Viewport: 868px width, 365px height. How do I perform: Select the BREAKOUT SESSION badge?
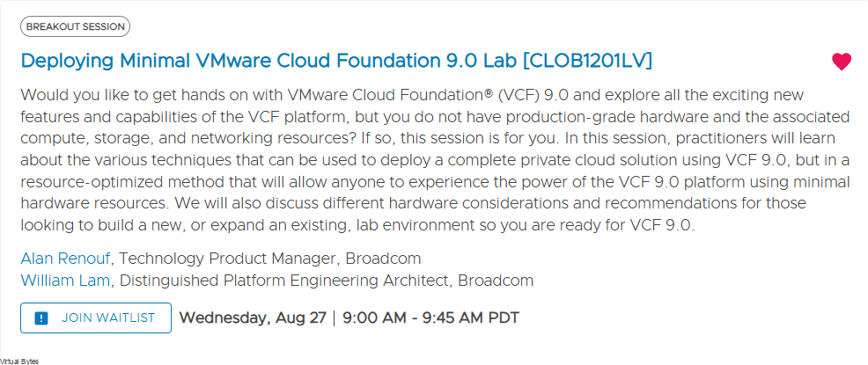point(76,26)
